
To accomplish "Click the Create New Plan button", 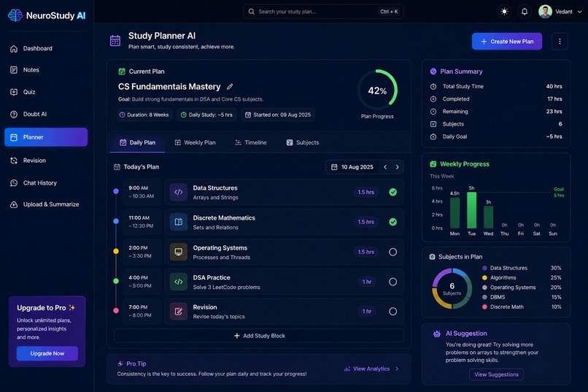I will (506, 42).
